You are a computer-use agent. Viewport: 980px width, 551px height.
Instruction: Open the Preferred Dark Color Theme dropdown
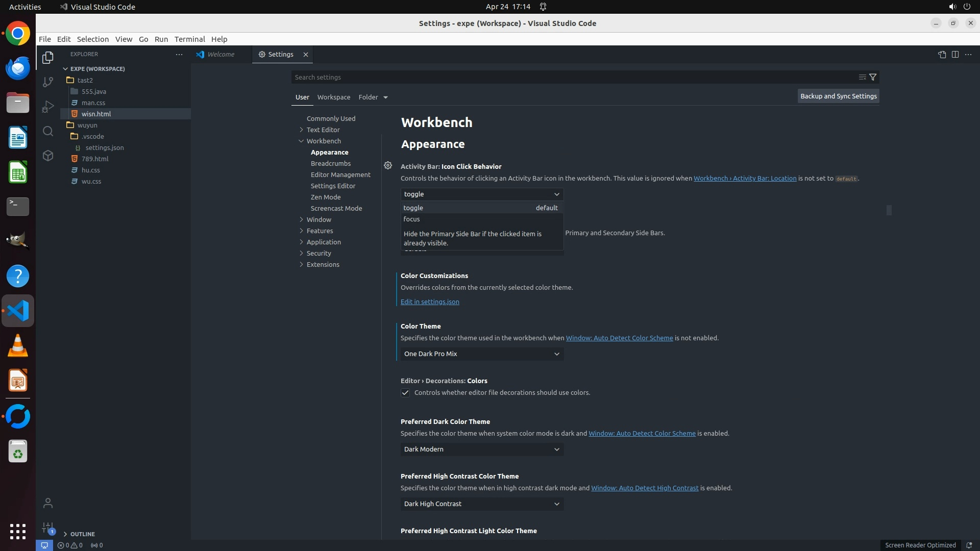pos(482,449)
